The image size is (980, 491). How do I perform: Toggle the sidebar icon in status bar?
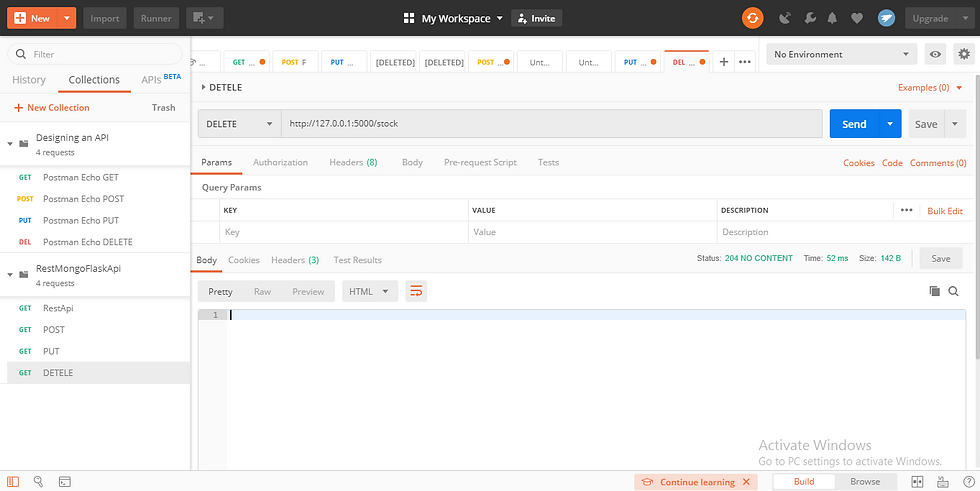(x=13, y=482)
